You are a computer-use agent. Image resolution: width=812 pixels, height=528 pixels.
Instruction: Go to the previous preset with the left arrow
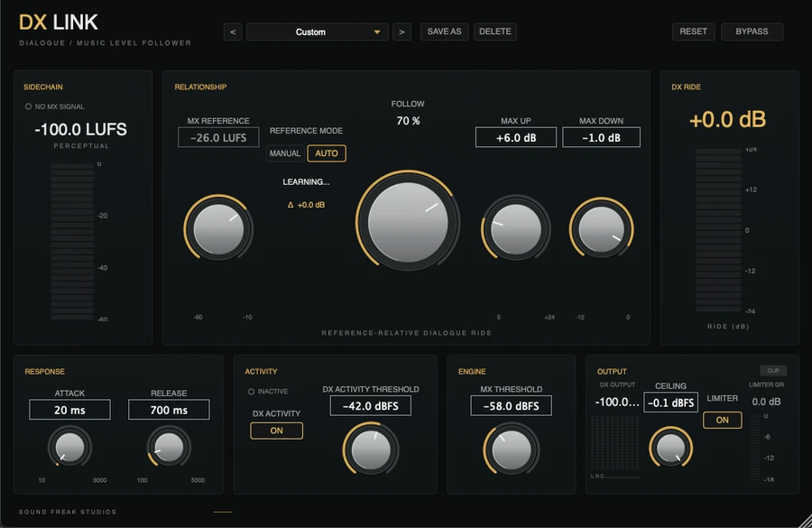(233, 32)
